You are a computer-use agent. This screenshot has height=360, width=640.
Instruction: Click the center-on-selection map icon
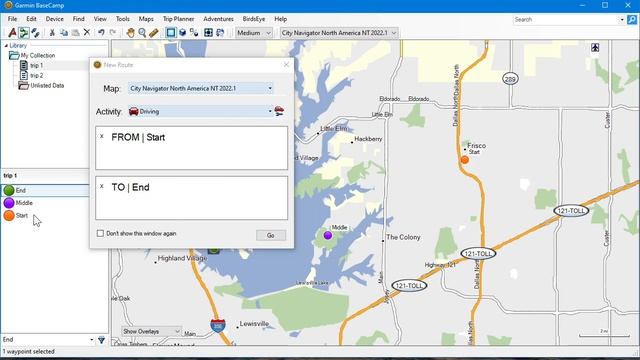(x=208, y=33)
